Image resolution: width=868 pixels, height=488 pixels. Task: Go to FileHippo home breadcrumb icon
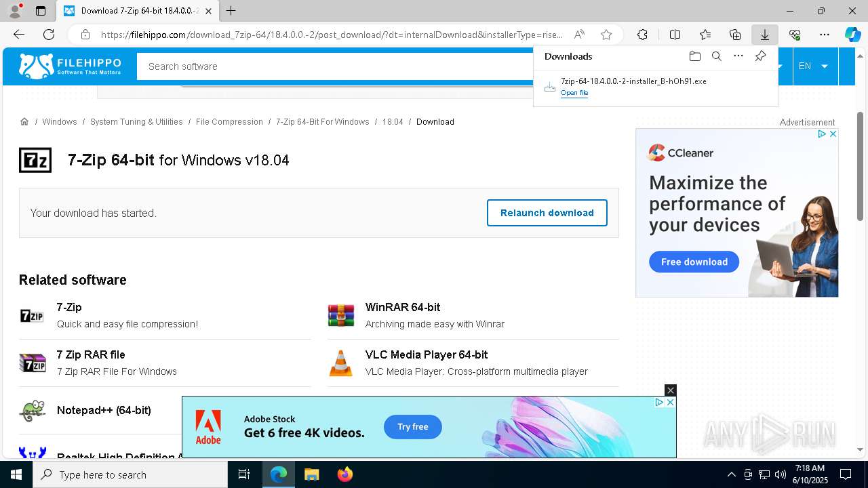[24, 122]
